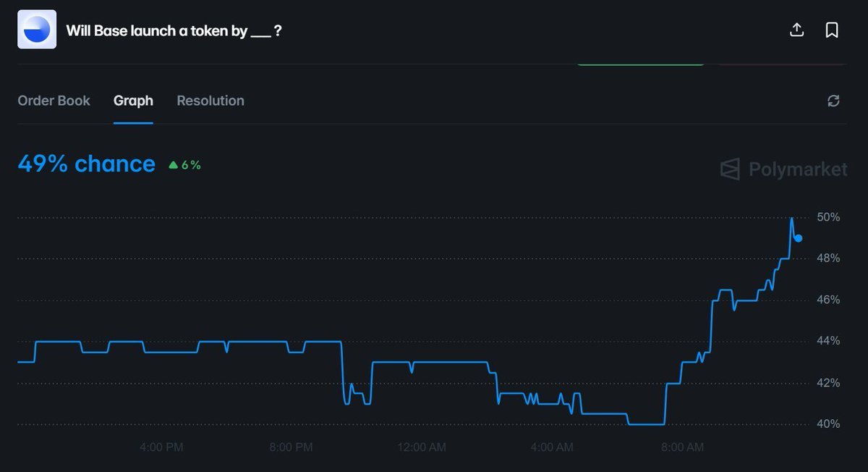Switch to the Order Book tab
This screenshot has height=472, width=868.
54,101
